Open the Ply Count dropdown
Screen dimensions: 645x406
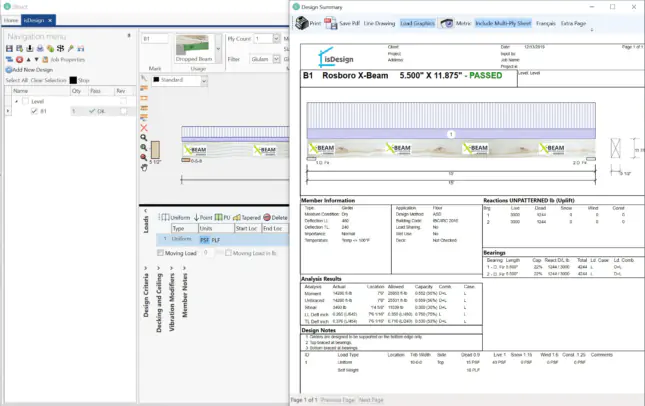pos(276,39)
